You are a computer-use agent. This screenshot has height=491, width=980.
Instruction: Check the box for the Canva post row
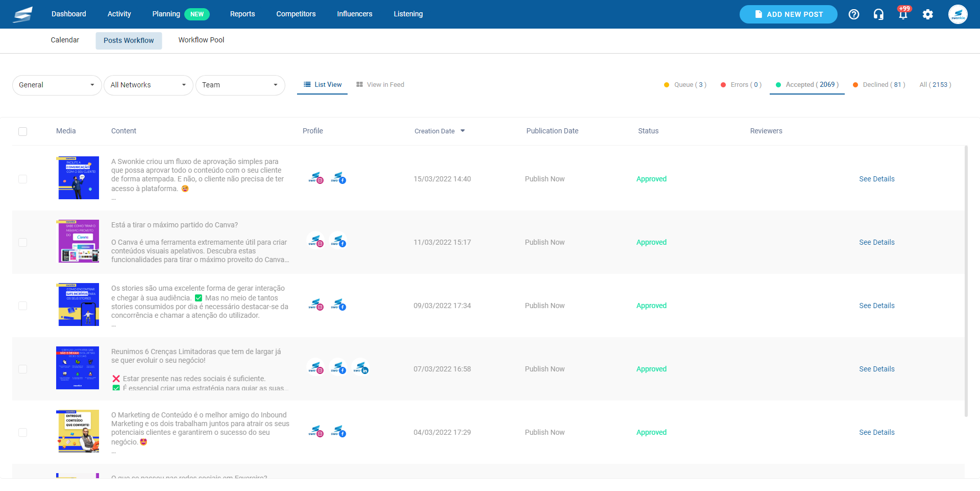[22, 243]
